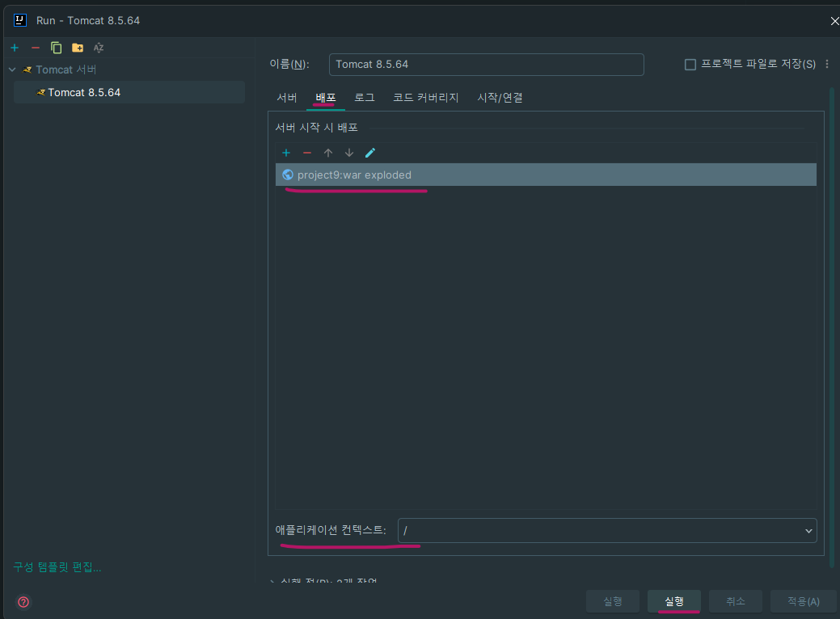Switch to the 배포 tab
Image resolution: width=840 pixels, height=619 pixels.
(325, 98)
